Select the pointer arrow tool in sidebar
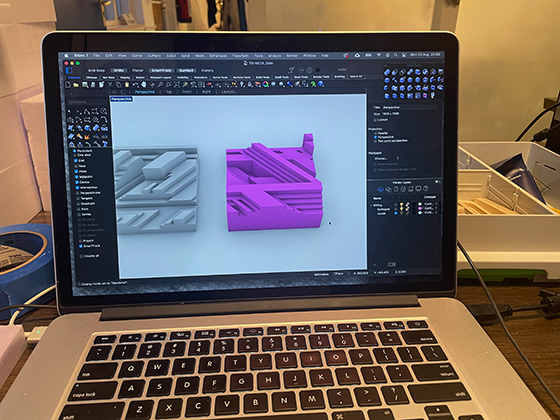560x420 pixels. click(x=70, y=111)
